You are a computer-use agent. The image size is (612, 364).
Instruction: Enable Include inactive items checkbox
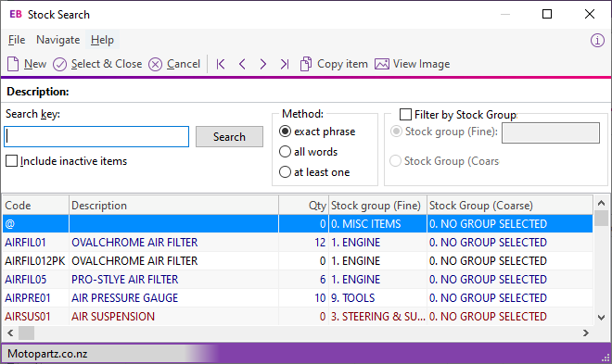point(12,161)
